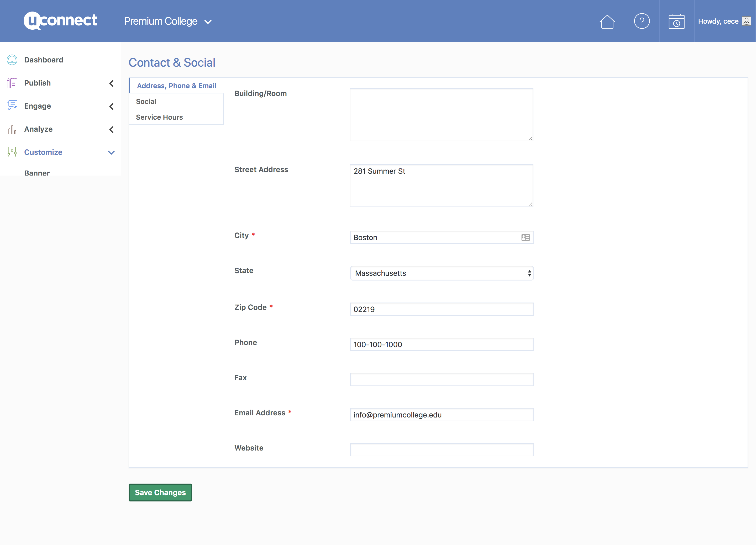Screen dimensions: 756x545
Task: Open the Banner submenu link
Action: (37, 173)
